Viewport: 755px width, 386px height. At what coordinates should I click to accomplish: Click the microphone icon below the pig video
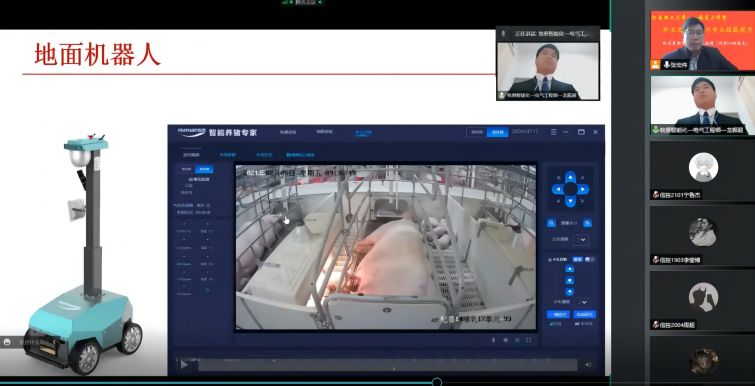pyautogui.click(x=494, y=340)
